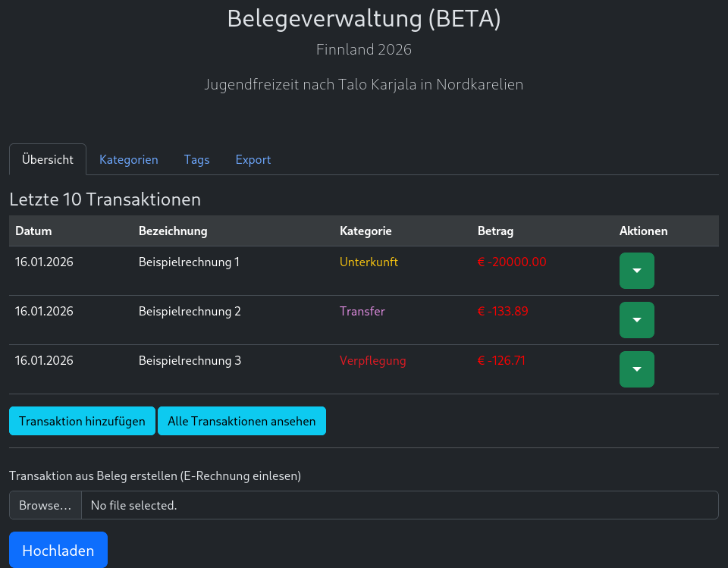Click the Transaktion hinzufügen button
728x568 pixels.
coord(82,422)
